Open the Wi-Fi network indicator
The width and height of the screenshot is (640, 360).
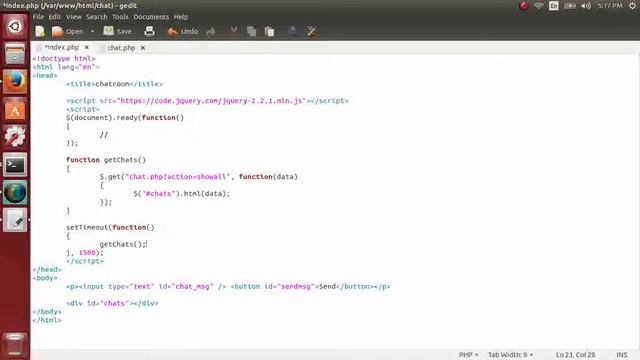pos(539,6)
